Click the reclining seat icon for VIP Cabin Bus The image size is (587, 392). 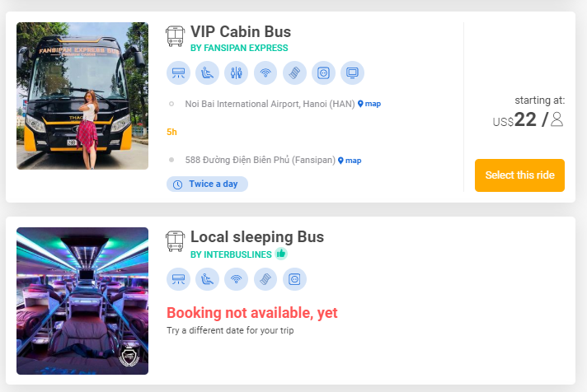[x=208, y=72]
